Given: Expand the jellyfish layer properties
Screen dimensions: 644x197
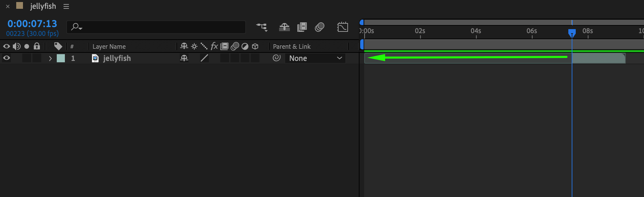Looking at the screenshot, I should [x=50, y=58].
